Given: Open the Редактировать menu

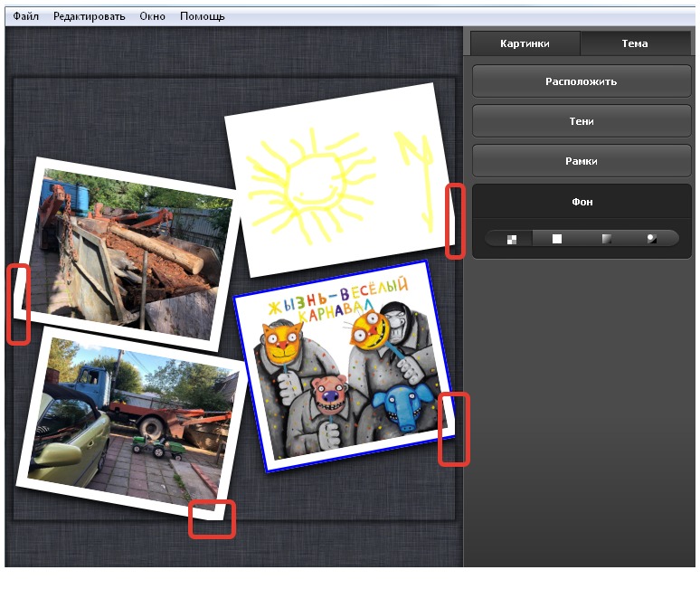Looking at the screenshot, I should (x=89, y=16).
